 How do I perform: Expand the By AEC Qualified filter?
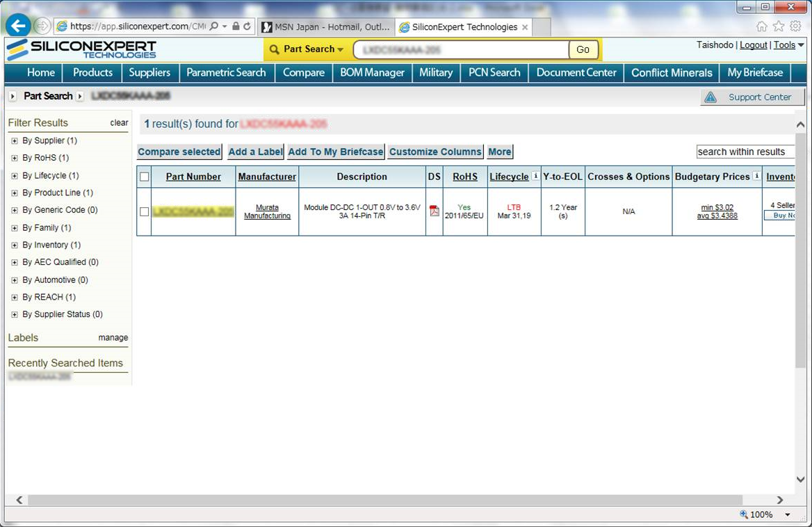[x=15, y=263]
